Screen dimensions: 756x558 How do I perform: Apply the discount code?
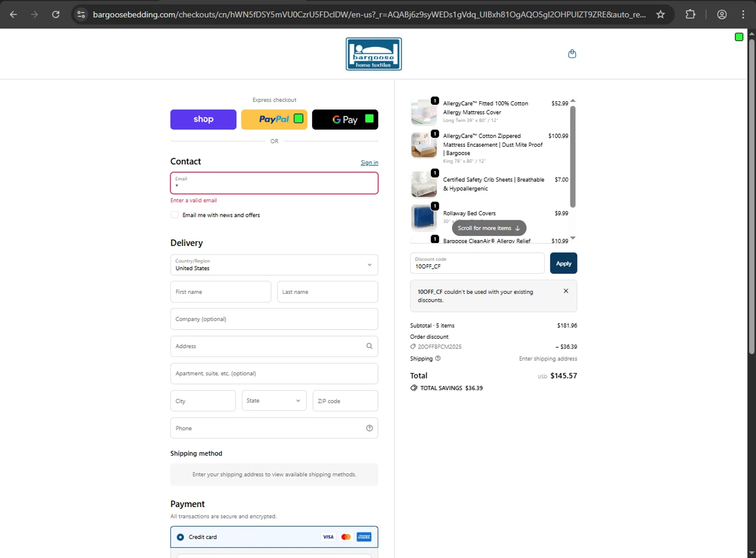563,263
